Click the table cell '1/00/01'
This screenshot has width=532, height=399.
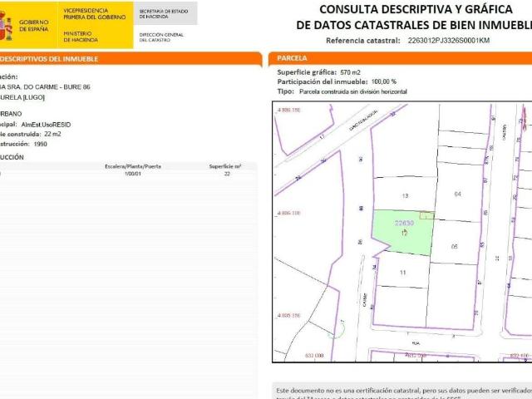pos(133,174)
